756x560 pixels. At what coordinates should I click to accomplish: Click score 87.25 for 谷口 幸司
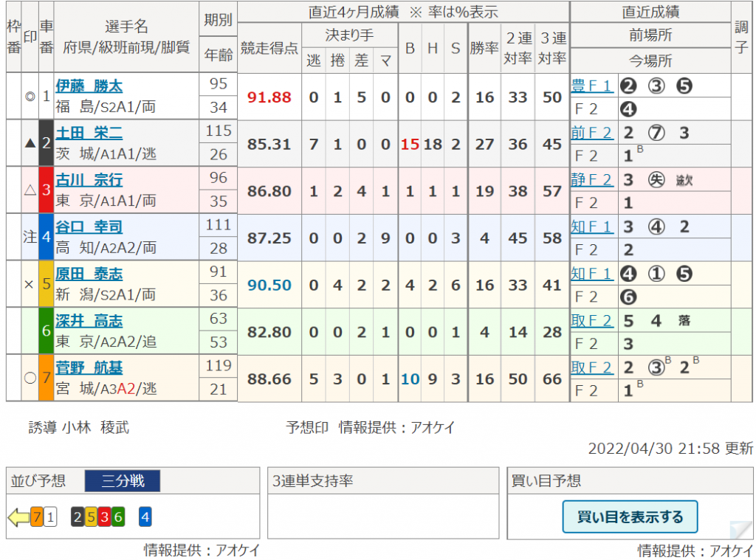[x=269, y=238]
